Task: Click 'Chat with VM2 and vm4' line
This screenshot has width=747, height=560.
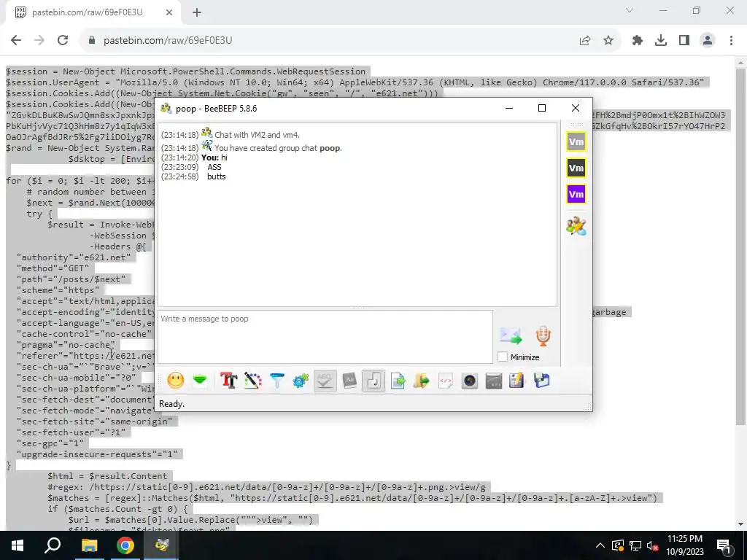Action: pyautogui.click(x=257, y=135)
